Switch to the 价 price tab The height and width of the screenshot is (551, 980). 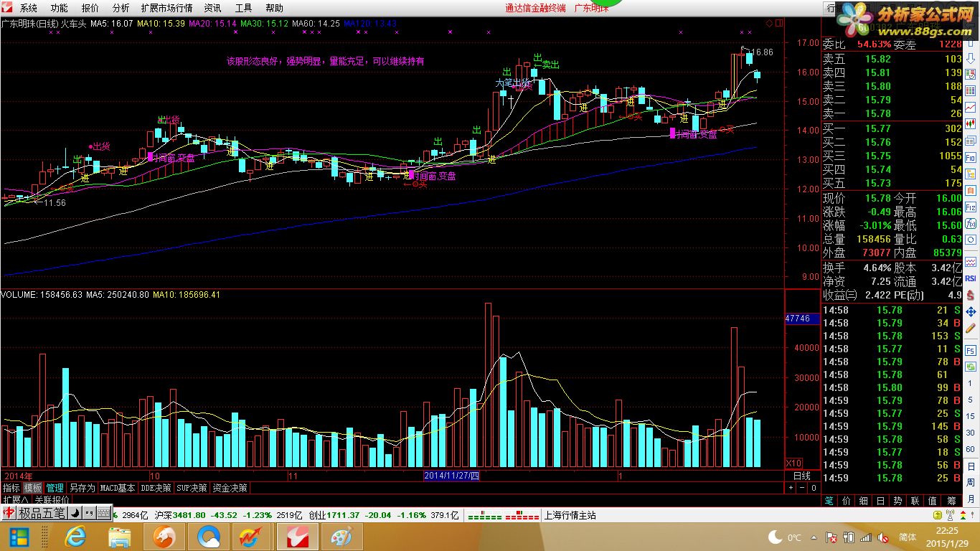847,500
